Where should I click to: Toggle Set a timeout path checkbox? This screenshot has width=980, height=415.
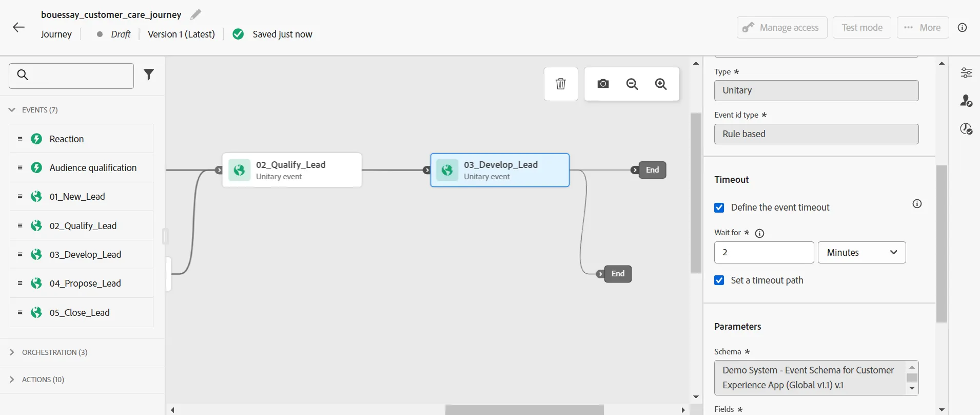click(x=719, y=280)
